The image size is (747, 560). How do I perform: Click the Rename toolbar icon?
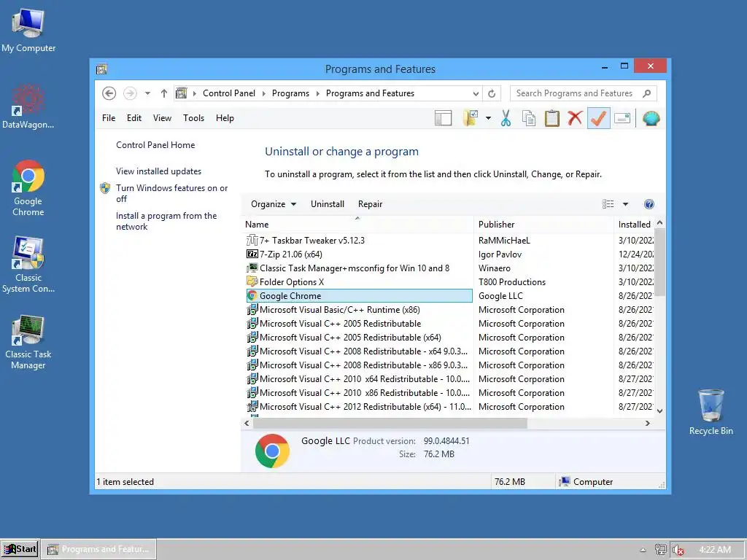(x=622, y=118)
